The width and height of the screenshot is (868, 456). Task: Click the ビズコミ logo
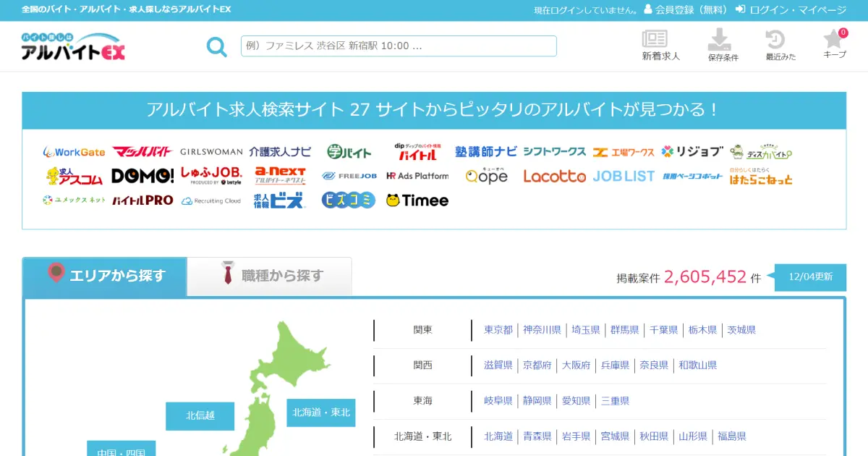point(349,200)
